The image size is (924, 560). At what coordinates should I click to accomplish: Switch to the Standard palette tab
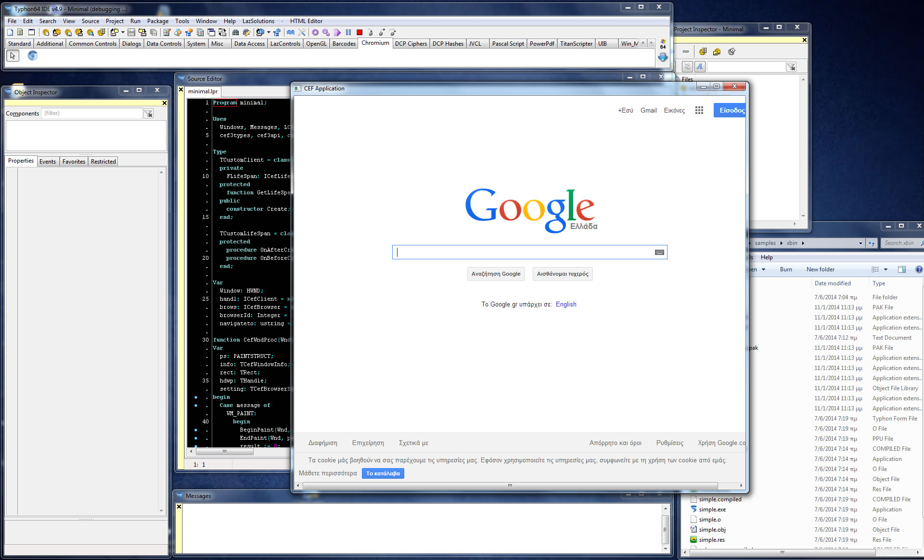[x=19, y=43]
